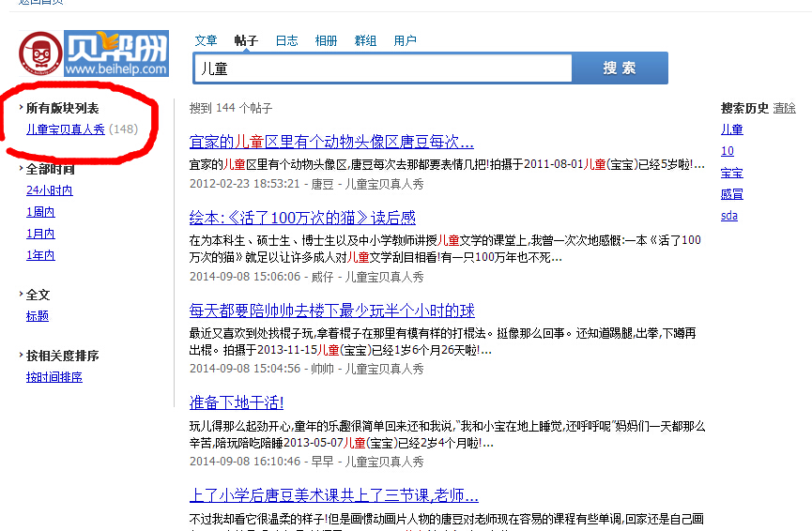This screenshot has width=812, height=531.
Task: Select sda in search history
Action: click(729, 216)
